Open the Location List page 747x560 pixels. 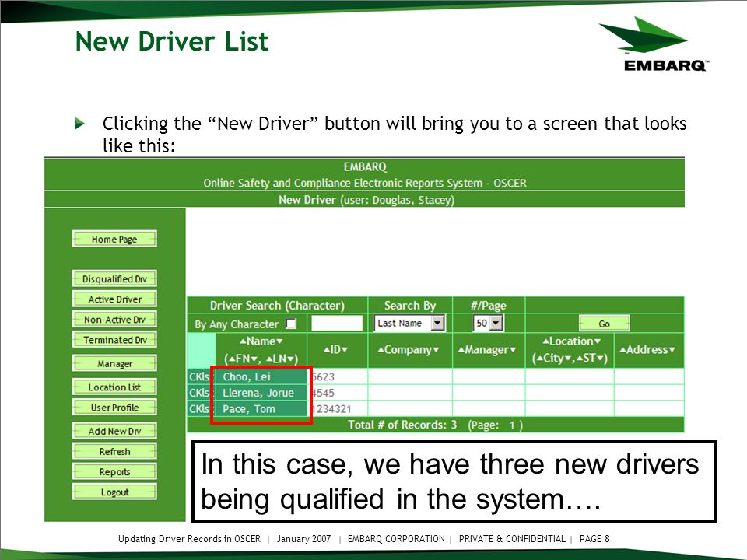pos(114,387)
